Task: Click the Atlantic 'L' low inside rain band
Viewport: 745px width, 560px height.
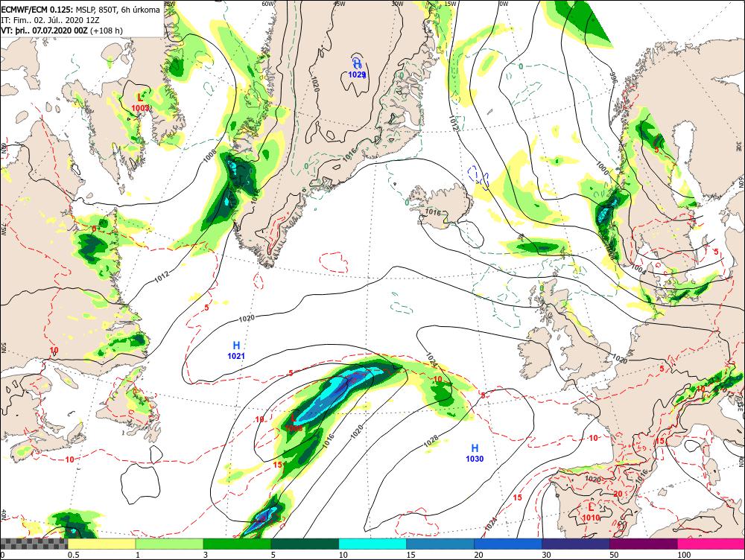Action: [x=294, y=423]
